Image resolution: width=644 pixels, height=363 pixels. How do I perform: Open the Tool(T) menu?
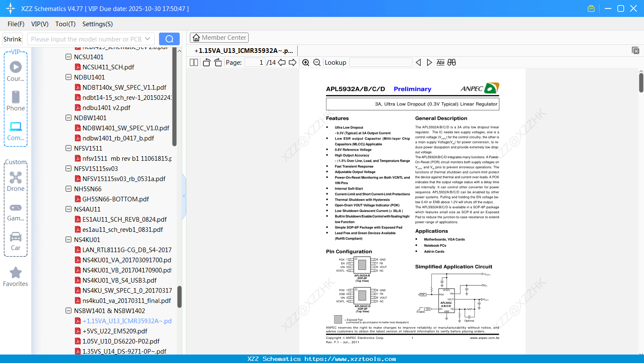[x=66, y=24]
